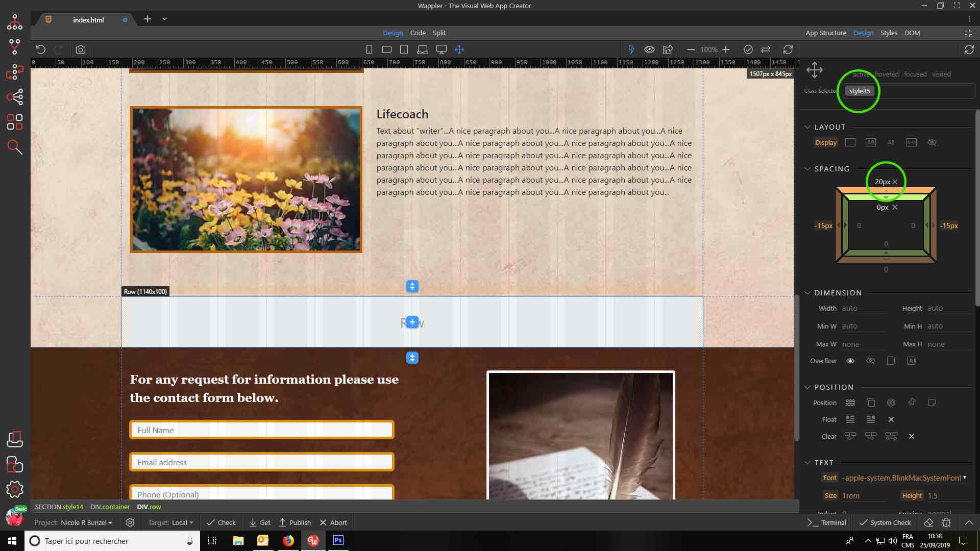Click the Full Name input field
The image size is (980, 551).
point(262,430)
